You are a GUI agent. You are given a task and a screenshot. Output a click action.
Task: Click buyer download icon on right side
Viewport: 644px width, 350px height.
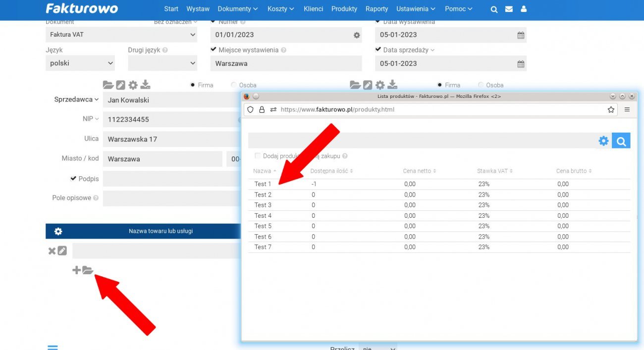tap(392, 85)
